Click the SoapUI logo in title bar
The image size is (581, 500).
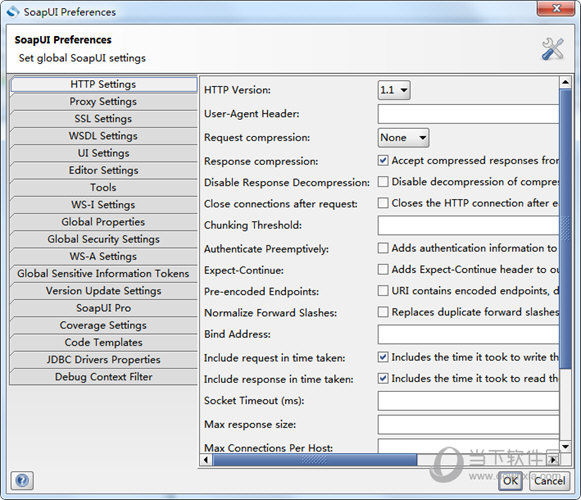[13, 11]
